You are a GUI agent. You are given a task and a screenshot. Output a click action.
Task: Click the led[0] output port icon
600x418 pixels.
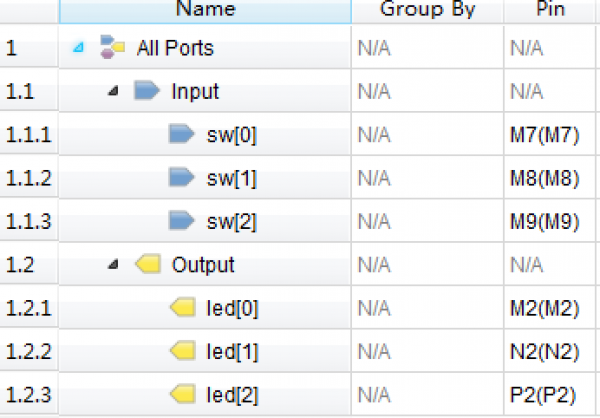point(183,307)
